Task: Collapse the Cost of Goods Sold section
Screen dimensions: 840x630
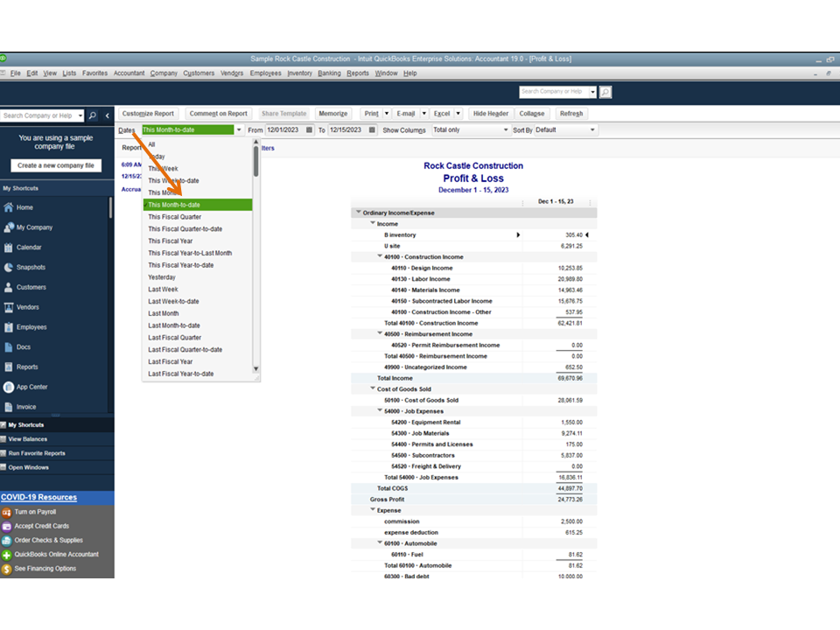Action: pos(373,388)
